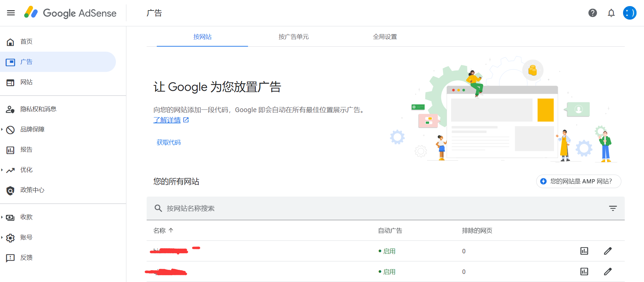Screen dimensions: 644x282
Task: Click the home icon in sidebar
Action: pos(10,42)
